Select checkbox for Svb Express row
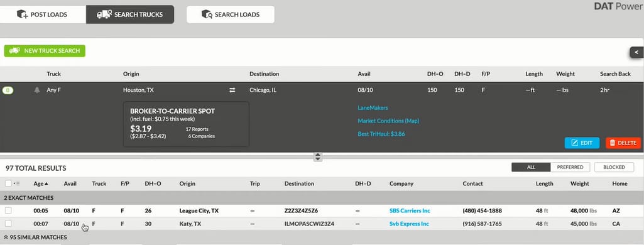Image resolution: width=644 pixels, height=245 pixels. point(8,224)
